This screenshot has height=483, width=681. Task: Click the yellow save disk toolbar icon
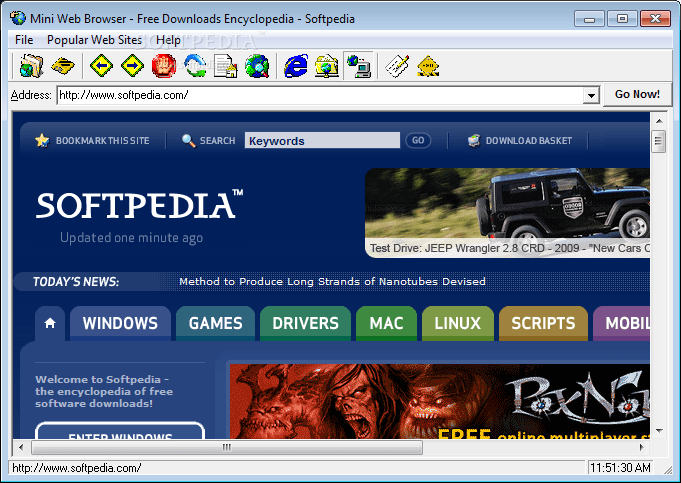(x=63, y=66)
